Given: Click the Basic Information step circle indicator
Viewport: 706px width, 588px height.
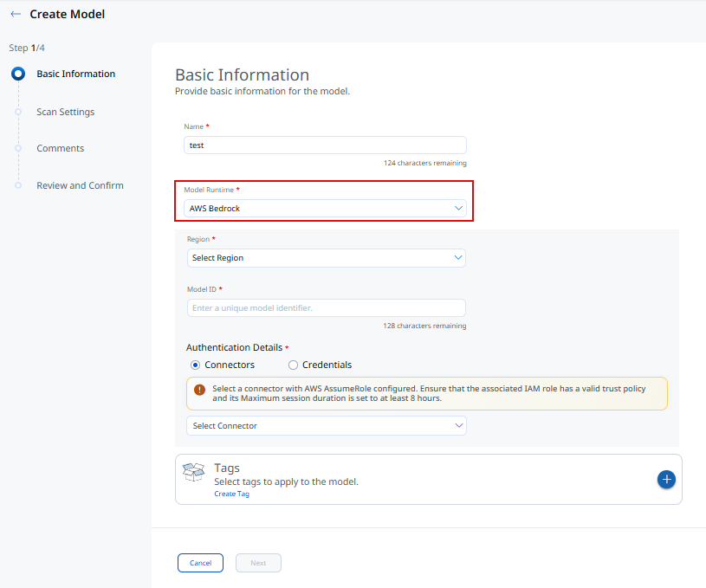Looking at the screenshot, I should point(18,74).
